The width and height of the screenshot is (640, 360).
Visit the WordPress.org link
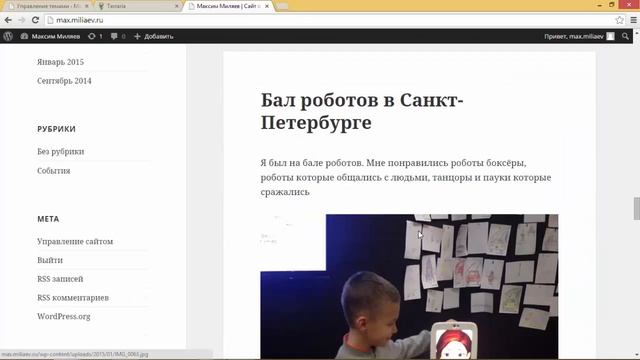64,316
